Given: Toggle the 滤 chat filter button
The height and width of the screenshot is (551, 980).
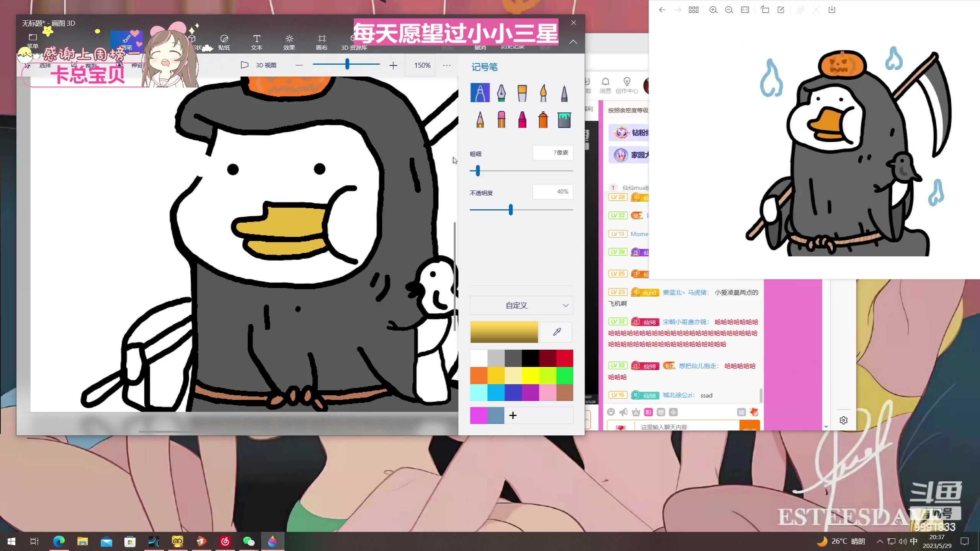Looking at the screenshot, I should pyautogui.click(x=741, y=412).
